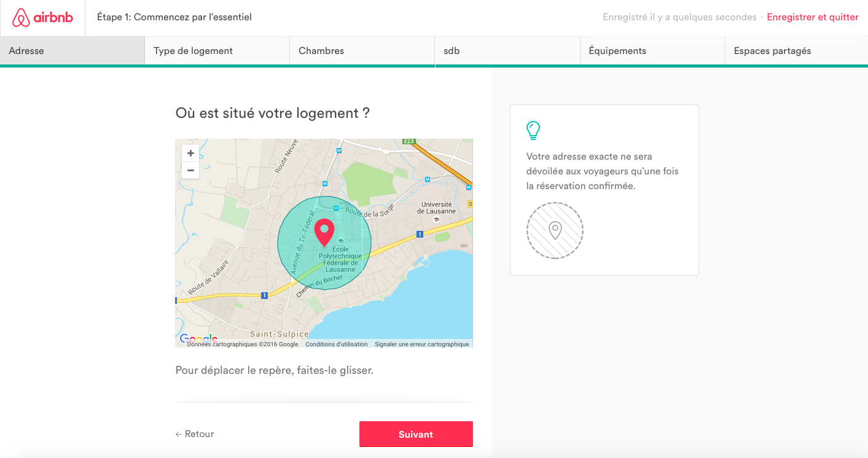Image resolution: width=868 pixels, height=458 pixels.
Task: Switch to the Type de logement tab
Action: (x=217, y=51)
